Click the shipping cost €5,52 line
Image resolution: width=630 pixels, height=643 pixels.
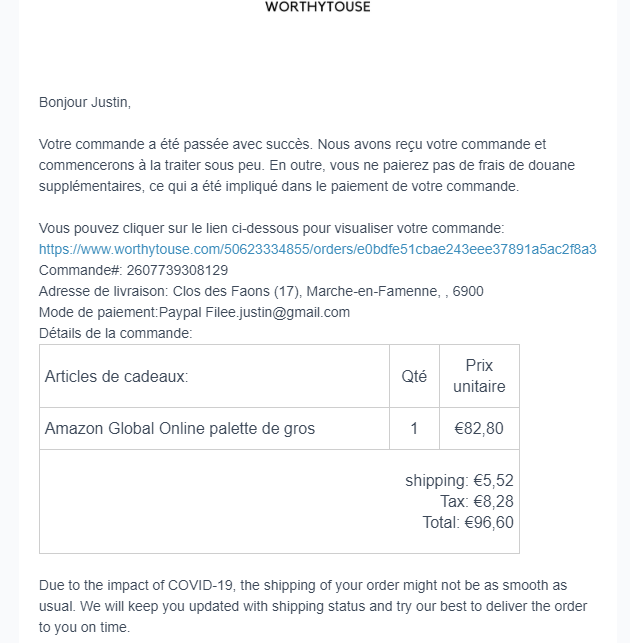pos(459,481)
